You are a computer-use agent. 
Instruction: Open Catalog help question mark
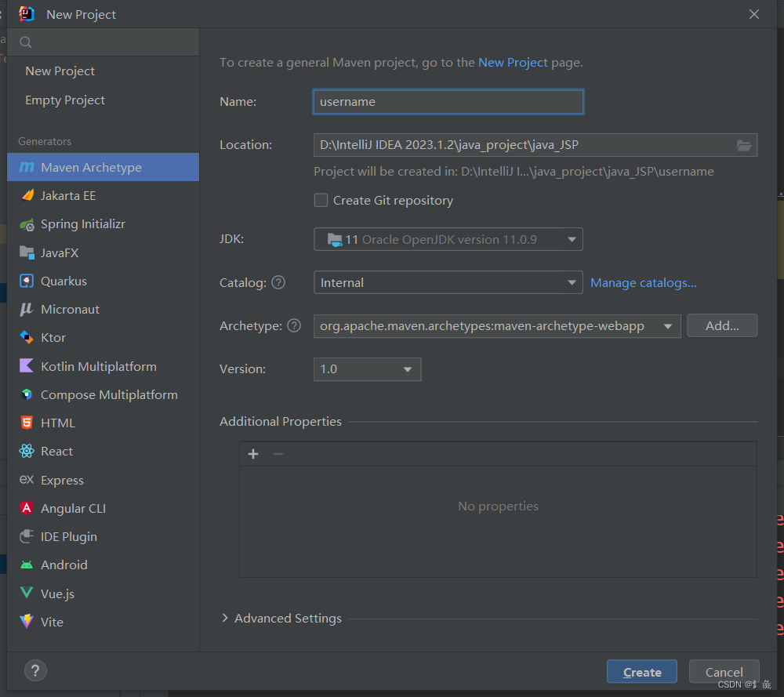coord(278,282)
